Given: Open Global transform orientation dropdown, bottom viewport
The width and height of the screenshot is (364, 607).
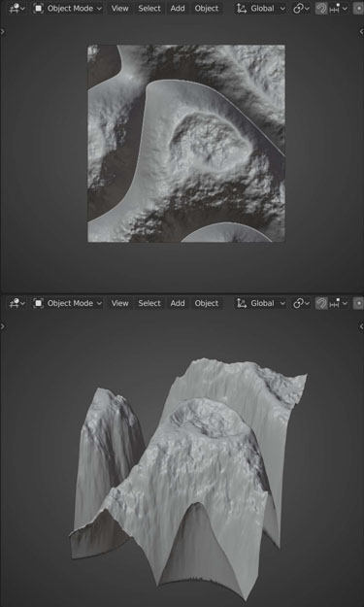Looking at the screenshot, I should pos(261,303).
